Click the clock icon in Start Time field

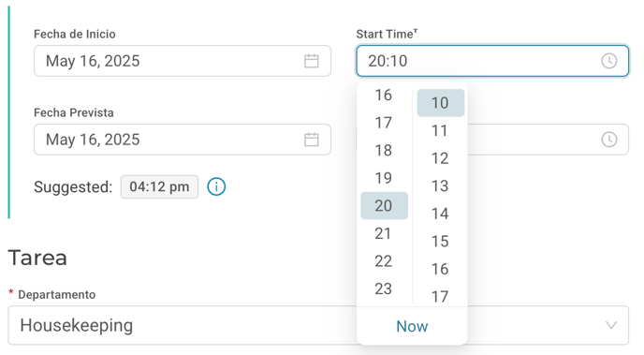[609, 61]
